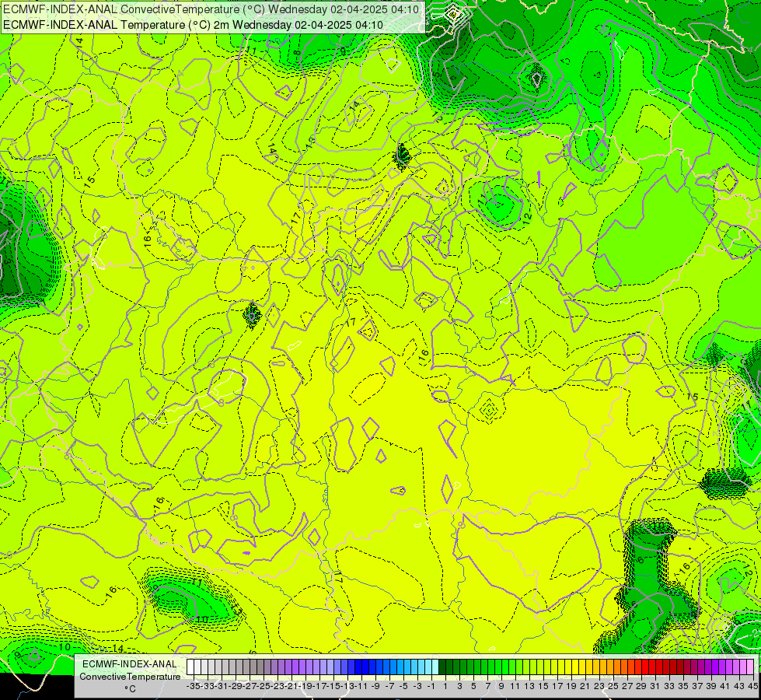Click the 13 tick label in the legend
The width and height of the screenshot is (761, 700).
(x=529, y=686)
